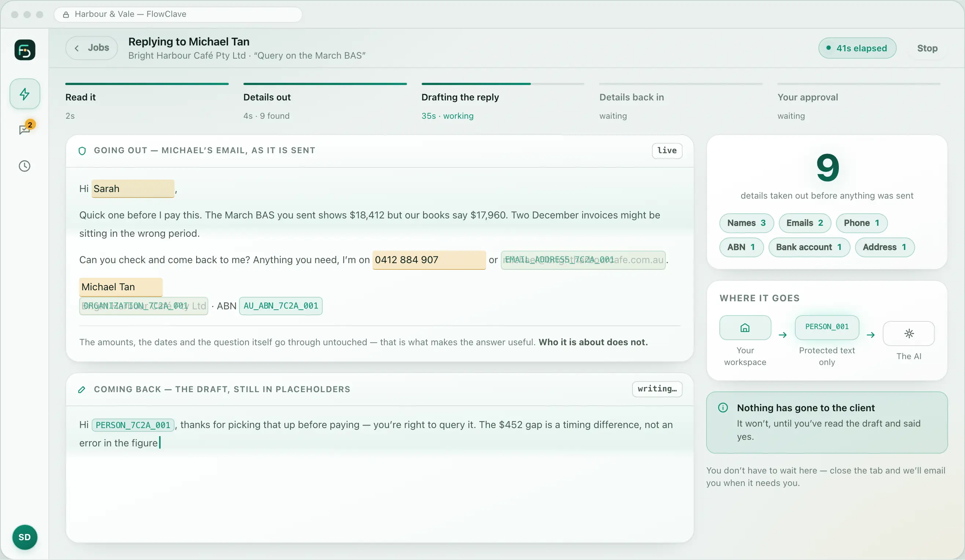Click the Emails 2 chip
965x560 pixels.
click(x=804, y=223)
